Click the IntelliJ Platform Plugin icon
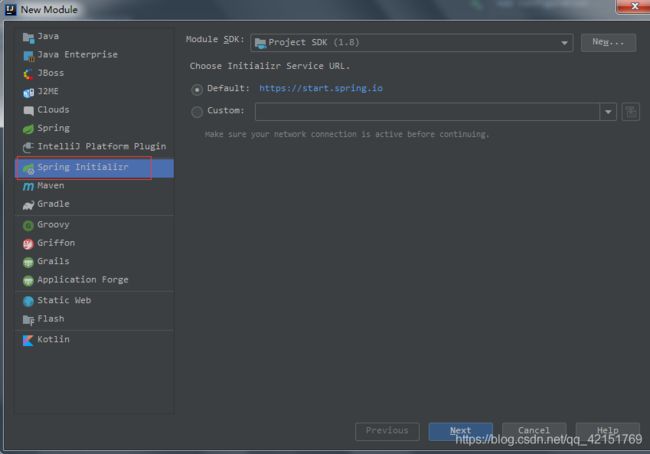 click(x=28, y=147)
